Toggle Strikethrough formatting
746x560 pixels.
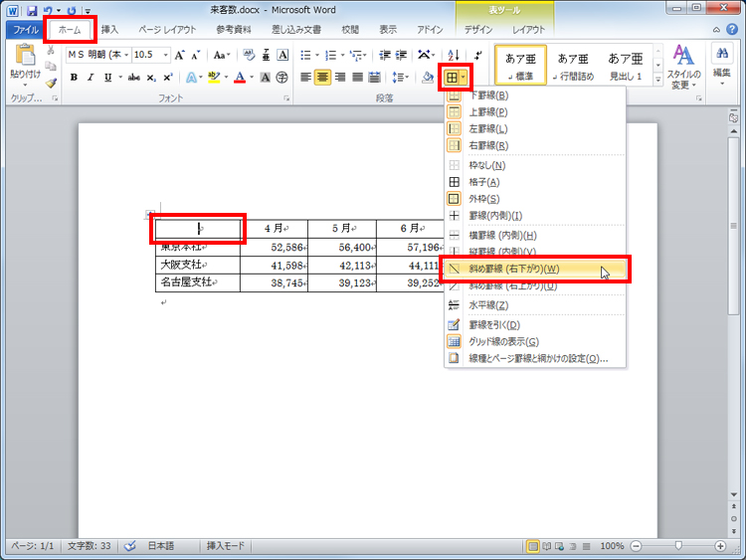coord(133,77)
